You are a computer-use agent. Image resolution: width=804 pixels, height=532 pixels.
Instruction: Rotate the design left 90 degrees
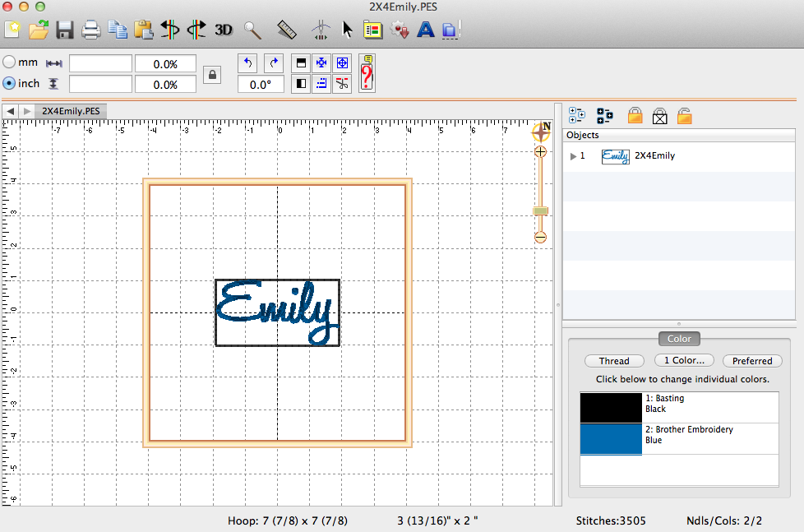tap(247, 62)
